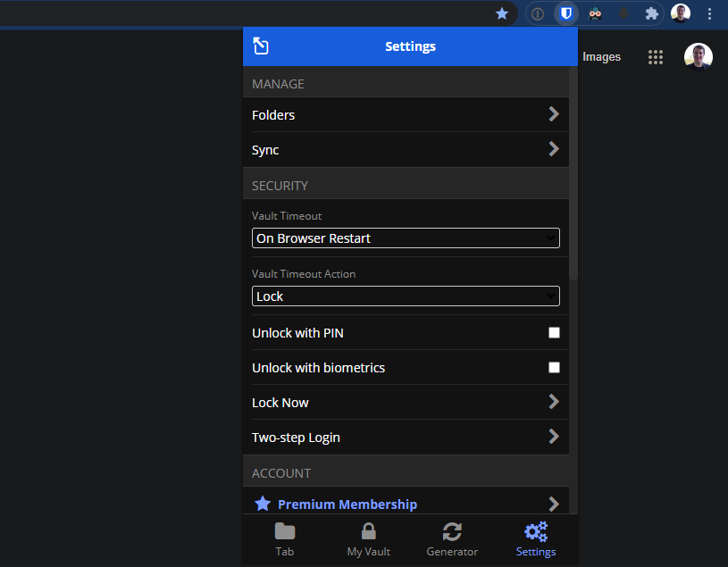
Task: Open the password Generator
Action: click(452, 539)
